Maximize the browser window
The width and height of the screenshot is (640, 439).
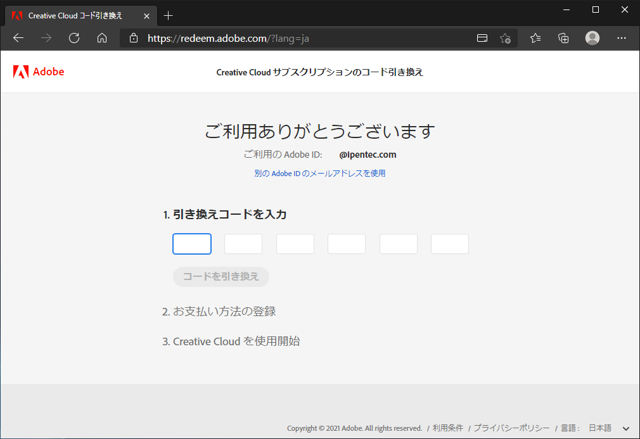[x=596, y=10]
